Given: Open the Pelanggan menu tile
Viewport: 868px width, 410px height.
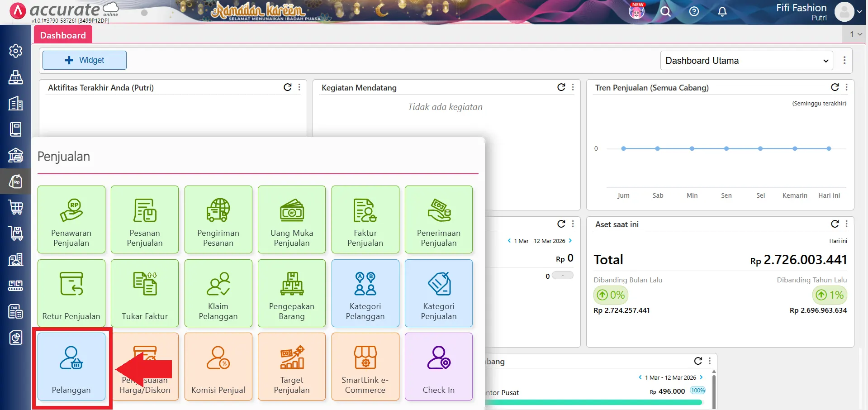Looking at the screenshot, I should click(71, 367).
